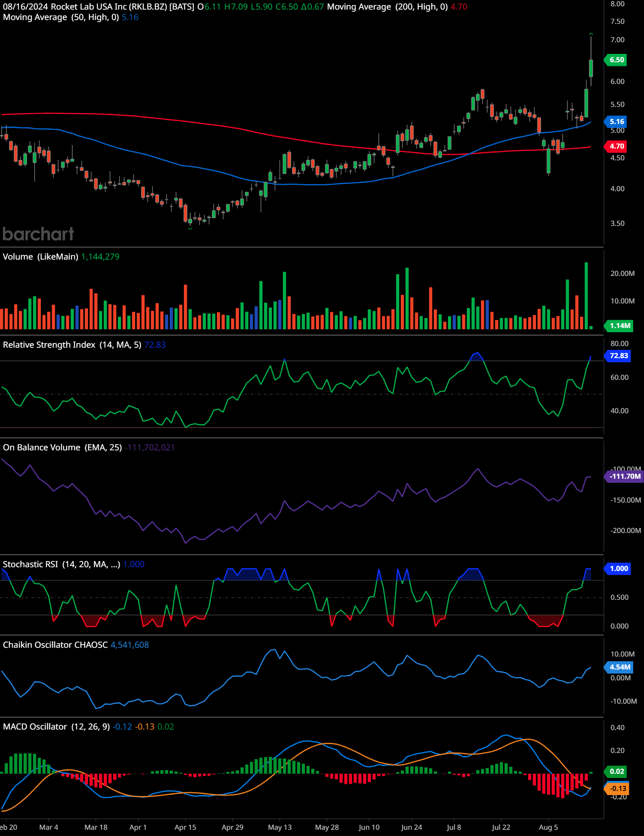Click the green 0.02 MACD histogram tag
This screenshot has width=644, height=836.
click(616, 771)
